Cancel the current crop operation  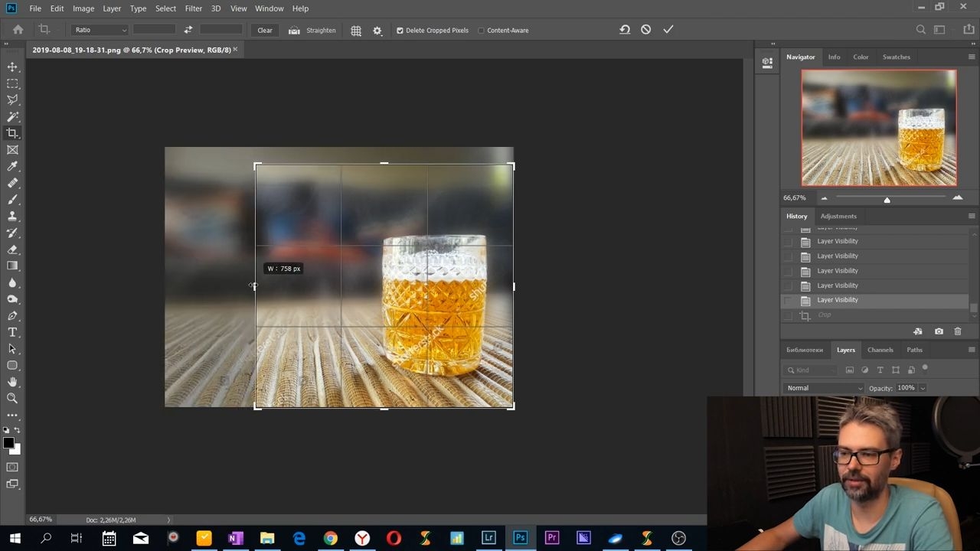pos(646,30)
